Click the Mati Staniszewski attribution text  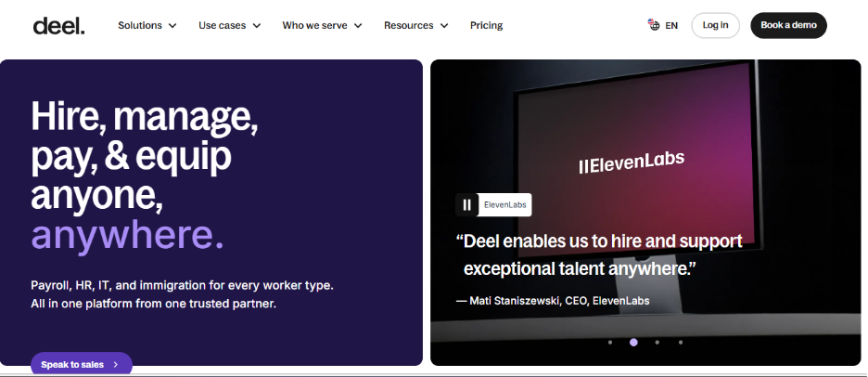point(553,301)
